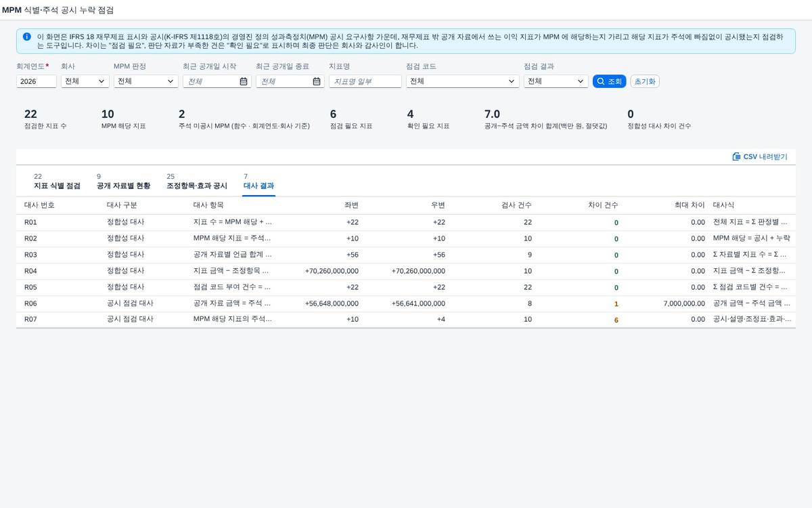This screenshot has height=508, width=812.
Task: Open the 조정항목·효과 공시 tab
Action: pos(197,182)
